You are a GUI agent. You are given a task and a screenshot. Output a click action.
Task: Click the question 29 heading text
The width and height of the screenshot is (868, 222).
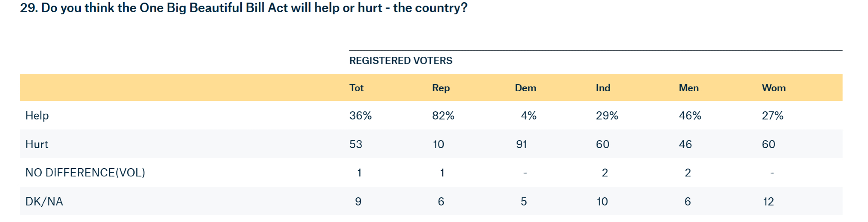point(244,8)
